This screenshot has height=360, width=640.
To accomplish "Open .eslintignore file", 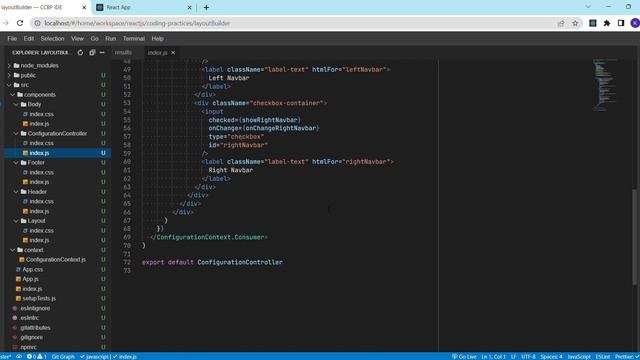I will (x=35, y=308).
